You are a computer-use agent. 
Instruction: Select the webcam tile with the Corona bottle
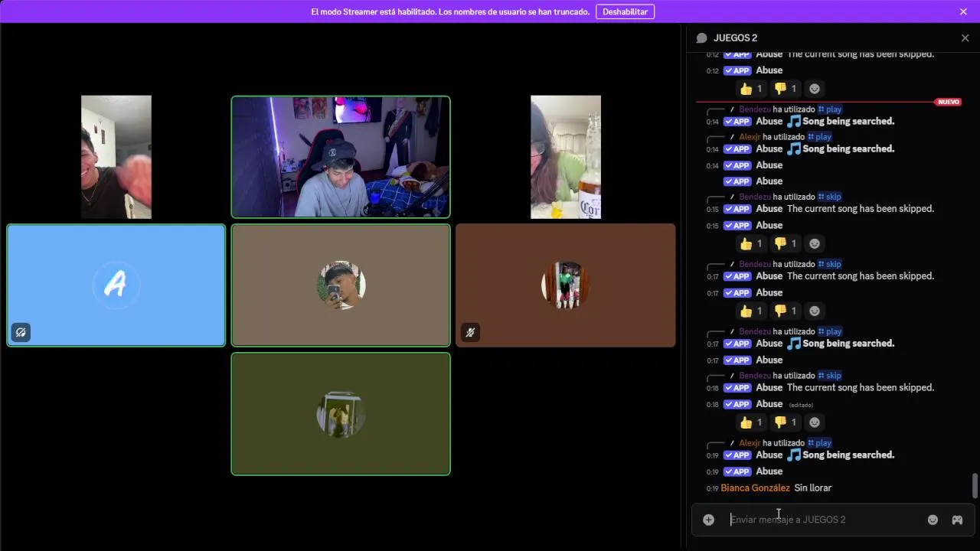coord(566,157)
